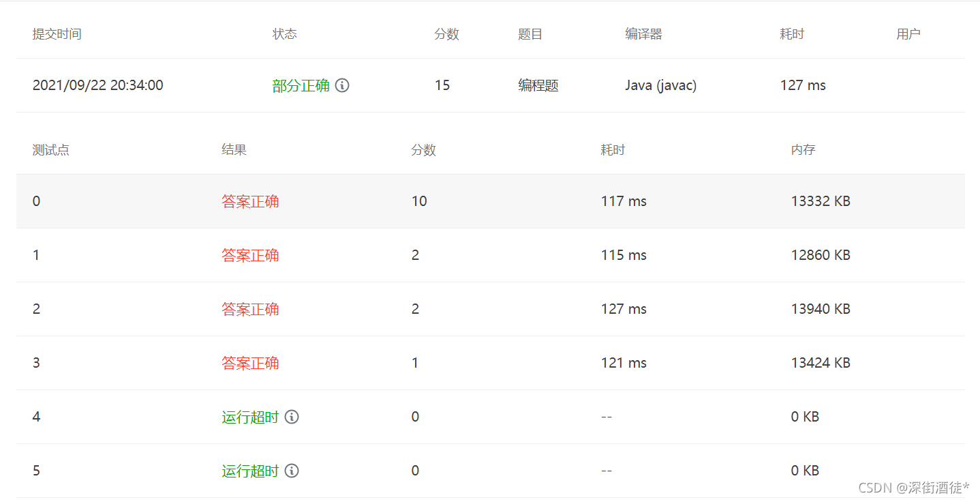Click the 部分正确 status text

301,85
